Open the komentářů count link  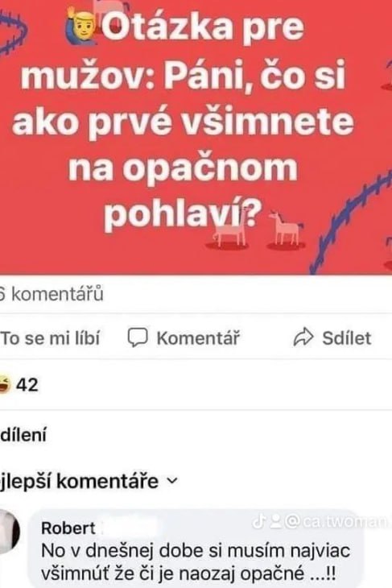pos(52,294)
